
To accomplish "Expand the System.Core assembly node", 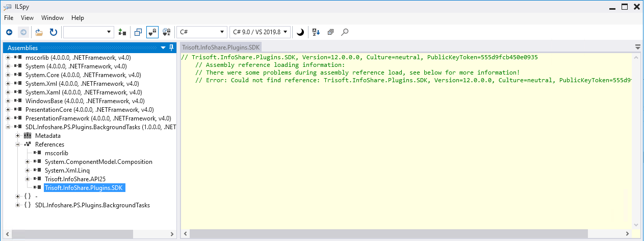I will coord(8,75).
